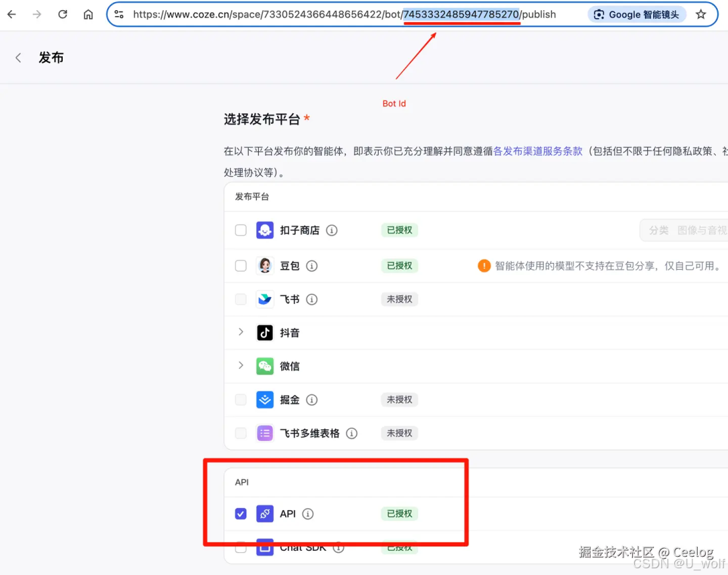Bookmark this page with star icon

701,14
